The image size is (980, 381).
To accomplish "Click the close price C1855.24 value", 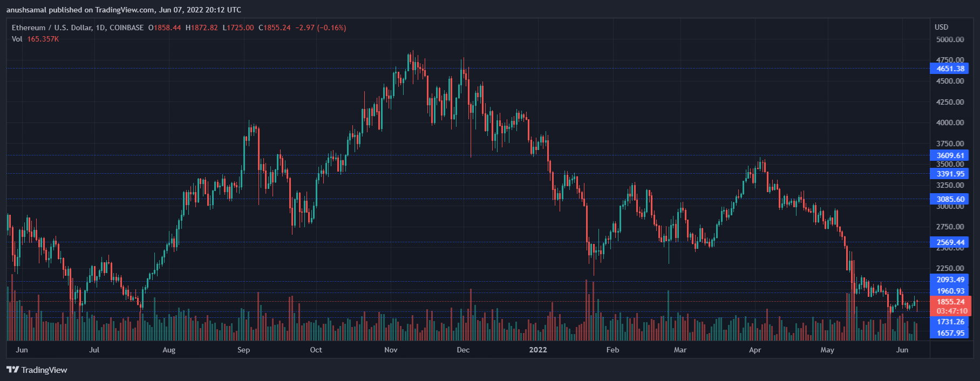I will coord(275,28).
